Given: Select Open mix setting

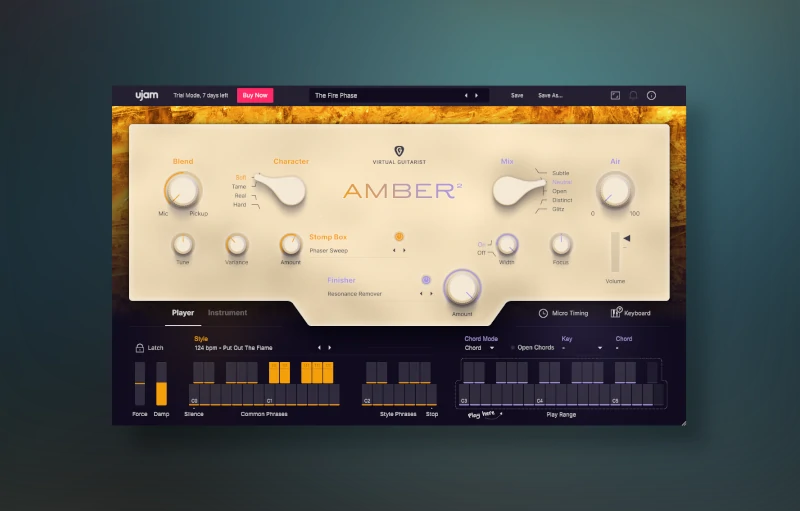Looking at the screenshot, I should [559, 191].
